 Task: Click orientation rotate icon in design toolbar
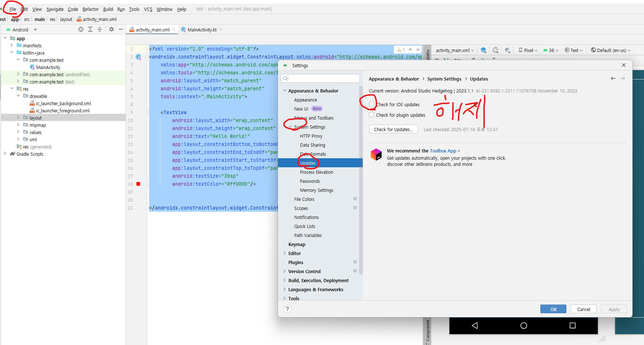click(496, 50)
